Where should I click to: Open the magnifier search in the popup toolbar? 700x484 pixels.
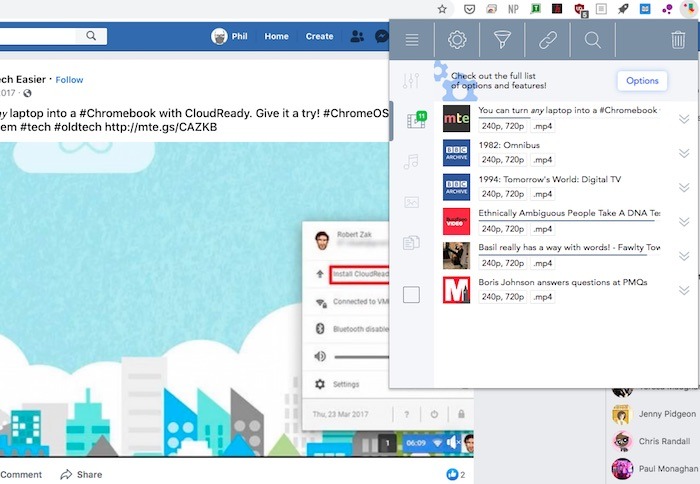pos(593,40)
